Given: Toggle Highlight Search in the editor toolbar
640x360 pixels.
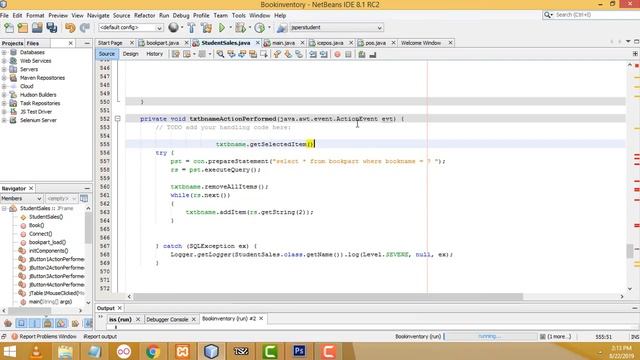Looking at the screenshot, I should pos(253,54).
